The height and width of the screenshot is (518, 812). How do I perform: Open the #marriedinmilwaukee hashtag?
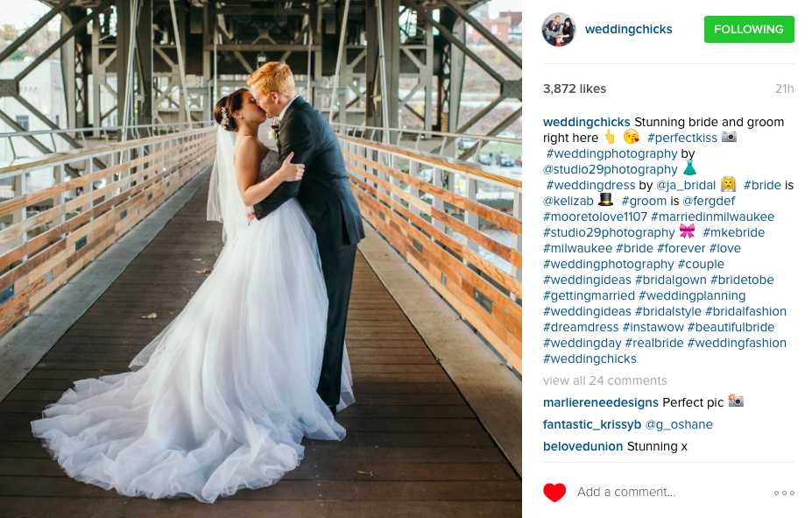click(x=712, y=217)
